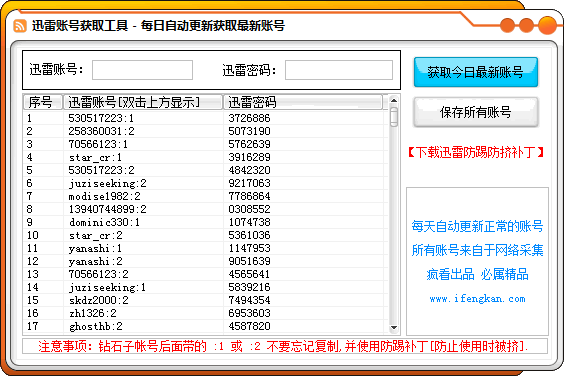Click password cell 6953603
Screen dimensions: 564x376
(x=249, y=313)
